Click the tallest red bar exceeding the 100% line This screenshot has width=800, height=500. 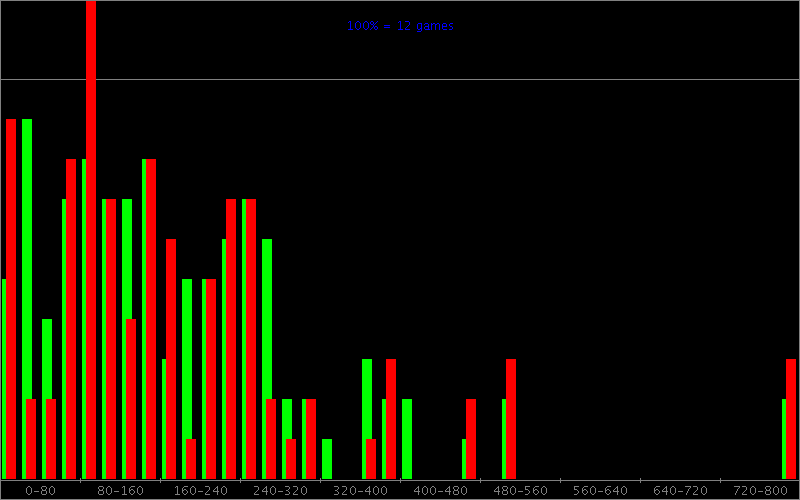point(91,240)
